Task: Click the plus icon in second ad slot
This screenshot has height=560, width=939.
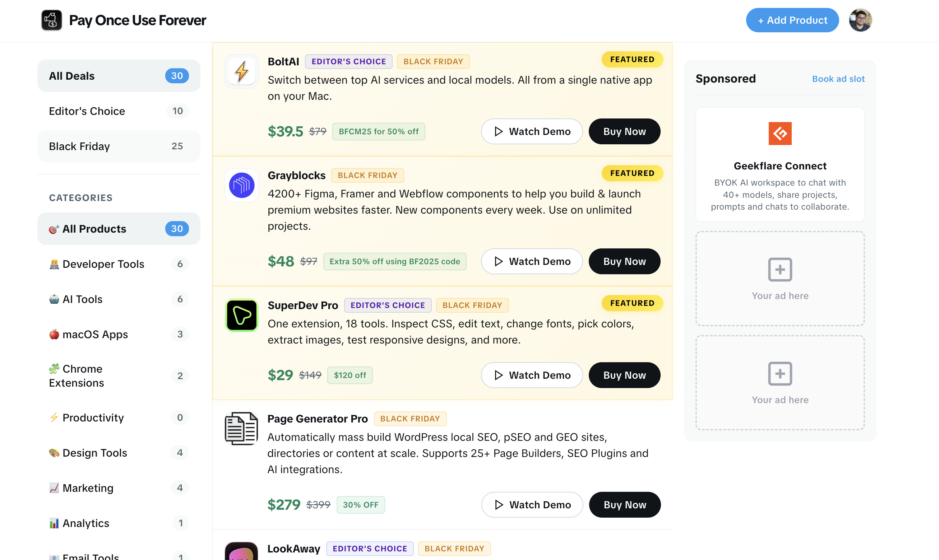Action: pyautogui.click(x=780, y=374)
